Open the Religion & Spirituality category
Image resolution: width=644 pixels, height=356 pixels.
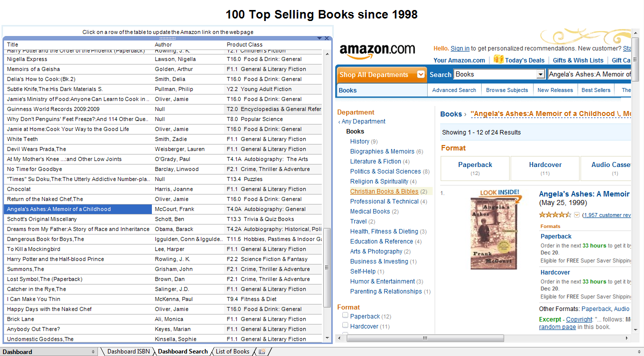[x=379, y=181]
